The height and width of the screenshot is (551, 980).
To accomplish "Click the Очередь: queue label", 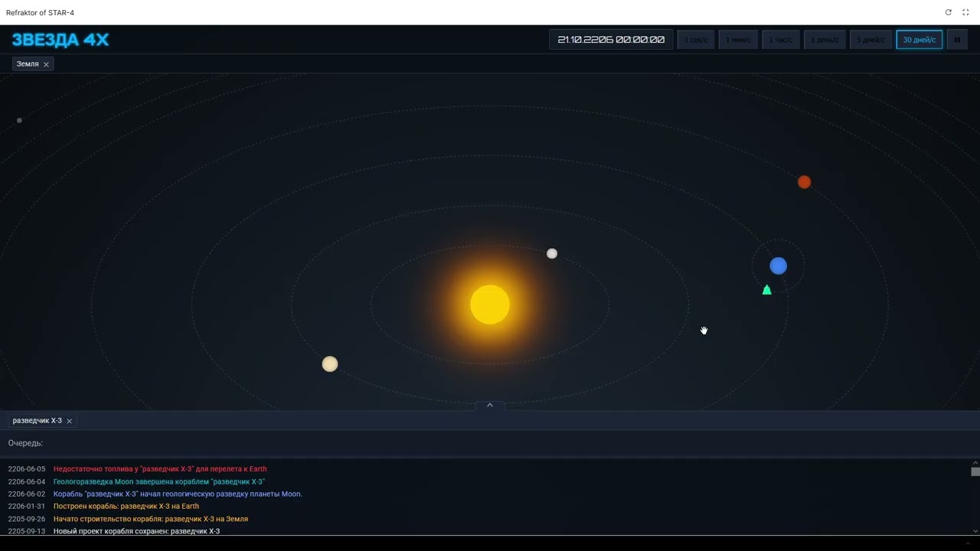I will tap(25, 443).
